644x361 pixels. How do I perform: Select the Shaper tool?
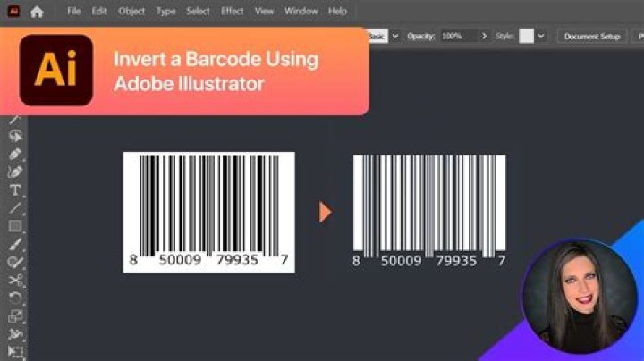click(15, 262)
